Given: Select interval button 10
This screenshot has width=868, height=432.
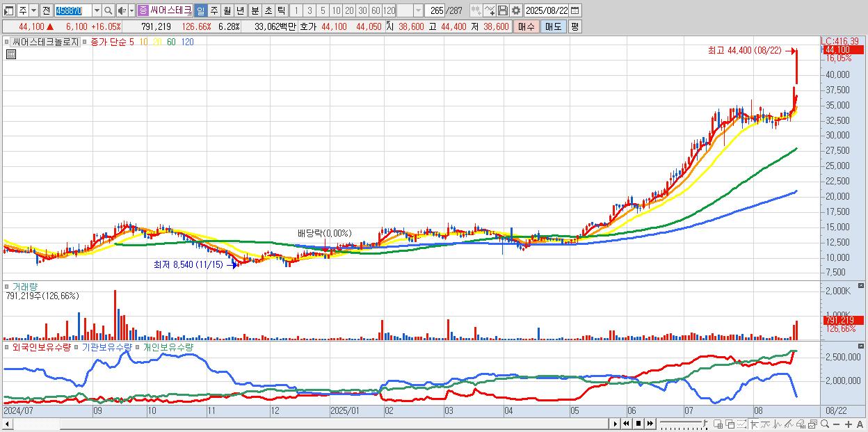Looking at the screenshot, I should pyautogui.click(x=336, y=10).
